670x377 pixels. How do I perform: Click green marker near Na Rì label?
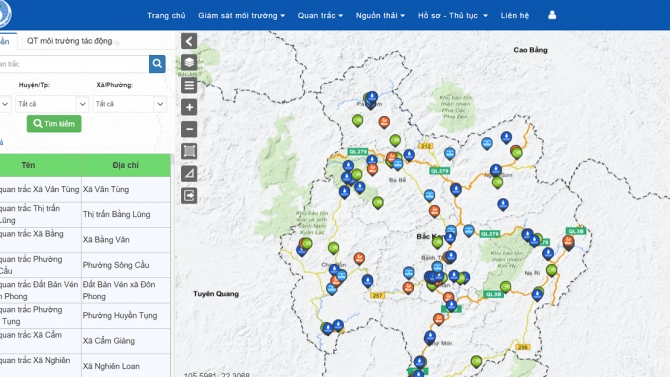click(x=551, y=270)
